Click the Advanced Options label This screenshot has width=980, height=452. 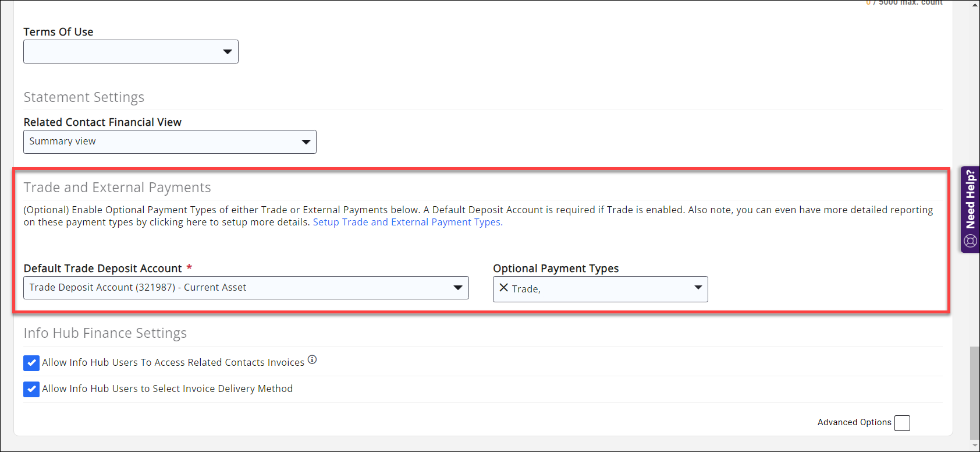tap(854, 422)
